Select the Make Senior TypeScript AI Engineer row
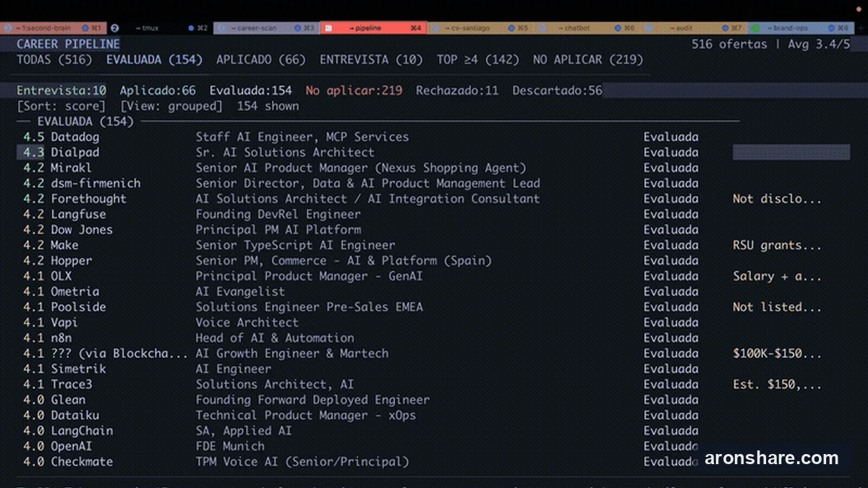The width and height of the screenshot is (868, 488). click(434, 245)
